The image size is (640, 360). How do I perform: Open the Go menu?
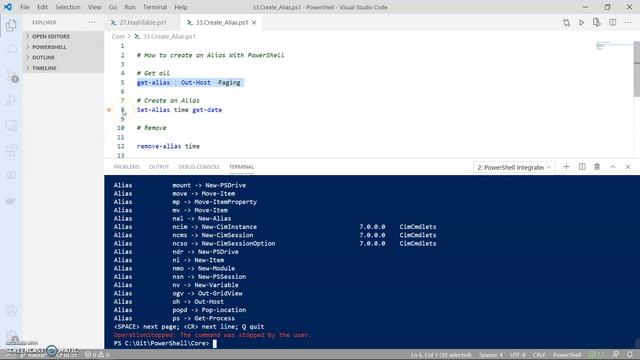click(x=113, y=7)
